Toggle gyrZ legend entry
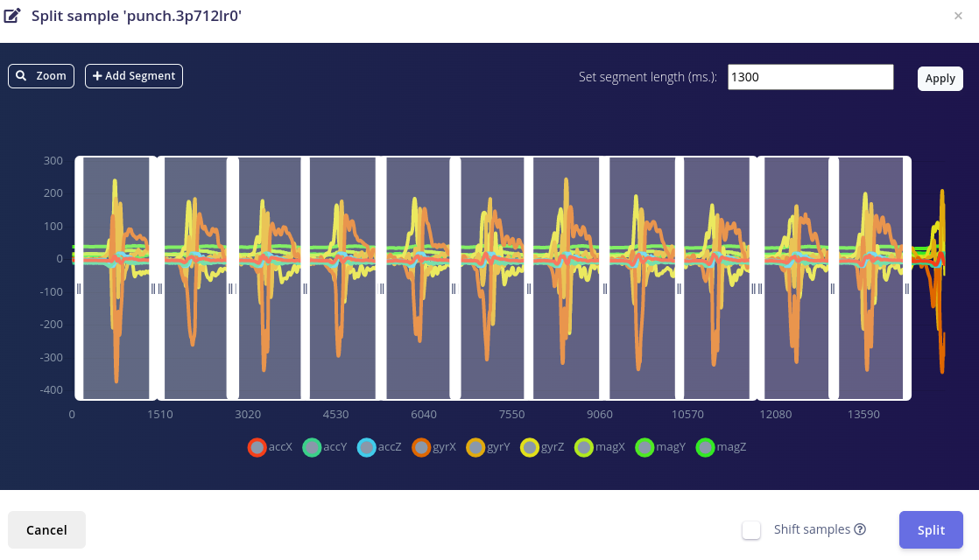The height and width of the screenshot is (560, 979). pos(530,447)
